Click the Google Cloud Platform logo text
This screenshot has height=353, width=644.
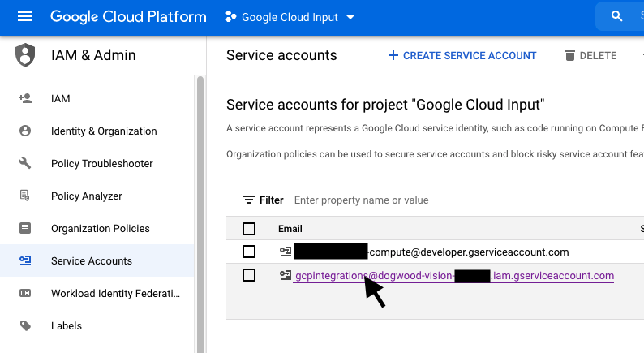tap(128, 17)
